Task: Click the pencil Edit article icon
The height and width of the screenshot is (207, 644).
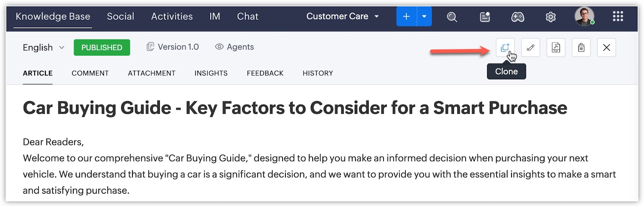Action: click(x=530, y=48)
